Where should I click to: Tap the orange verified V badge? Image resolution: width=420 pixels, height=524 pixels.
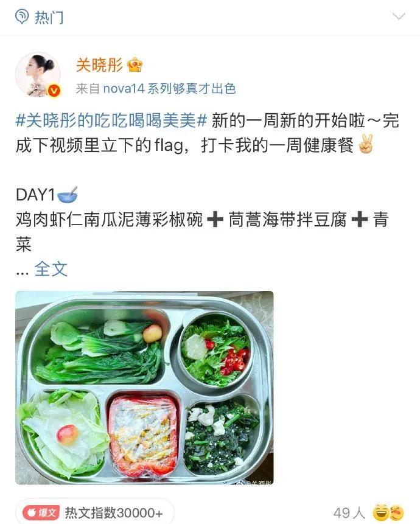point(54,91)
